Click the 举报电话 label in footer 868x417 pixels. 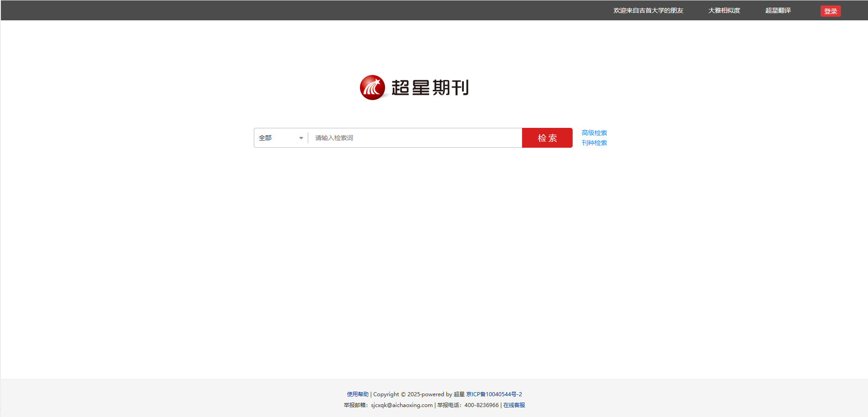coord(448,405)
